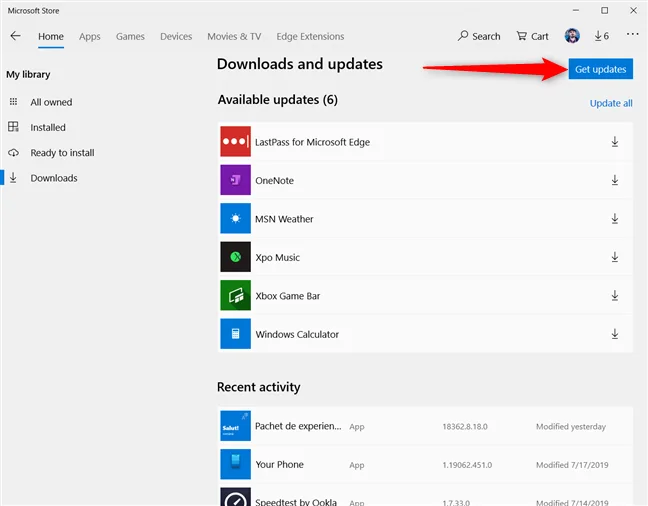Select All owned in My library

tap(51, 102)
